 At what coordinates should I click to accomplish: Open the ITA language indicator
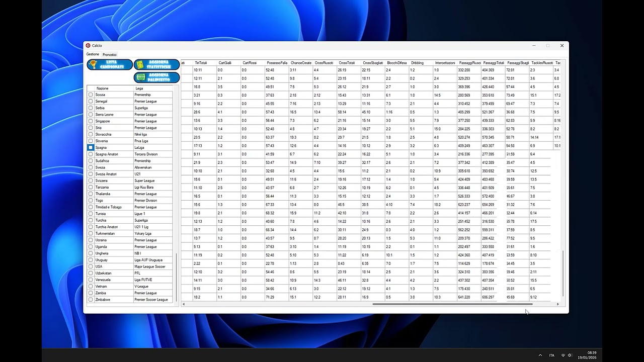coord(551,355)
